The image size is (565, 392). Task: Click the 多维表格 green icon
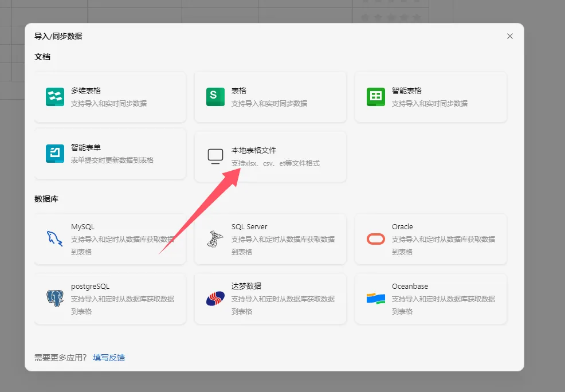55,97
